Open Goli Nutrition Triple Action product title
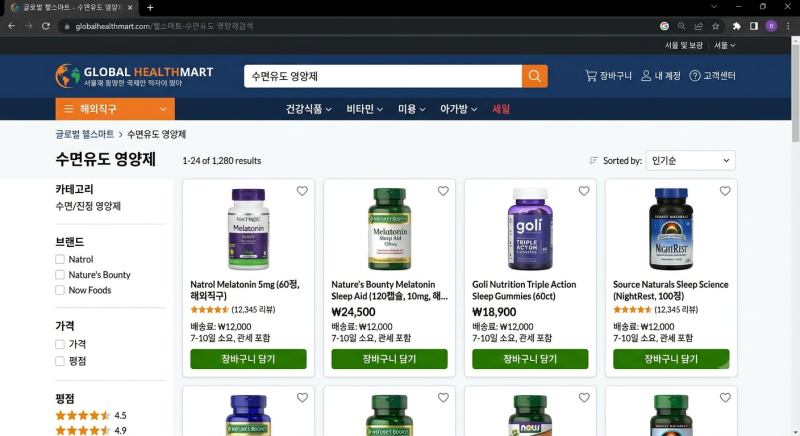Image resolution: width=800 pixels, height=436 pixels. (524, 290)
